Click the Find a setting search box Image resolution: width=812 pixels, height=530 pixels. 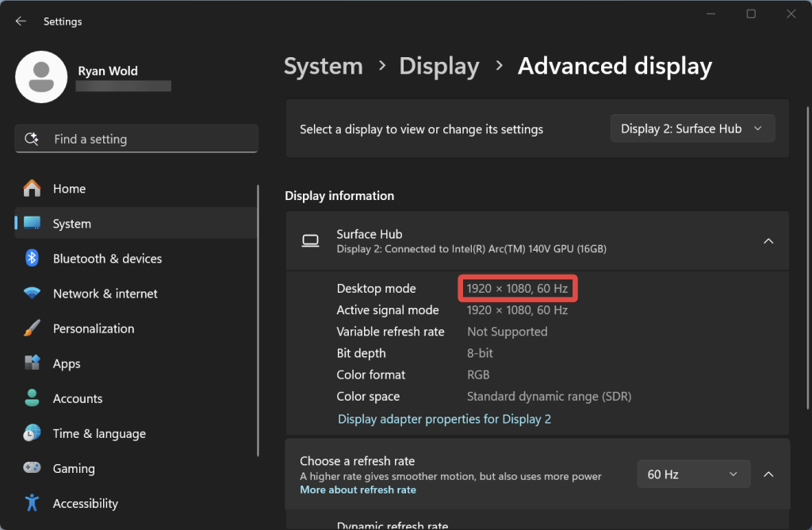[136, 138]
